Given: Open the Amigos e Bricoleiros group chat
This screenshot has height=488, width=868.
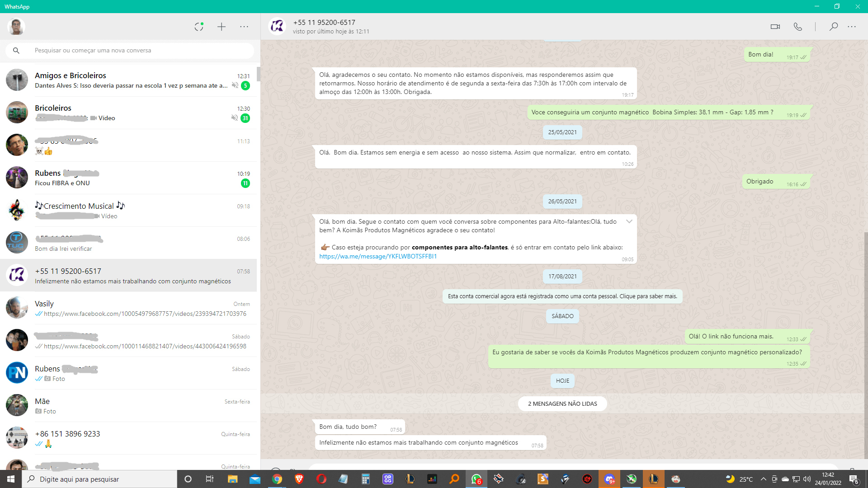Looking at the screenshot, I should point(128,80).
